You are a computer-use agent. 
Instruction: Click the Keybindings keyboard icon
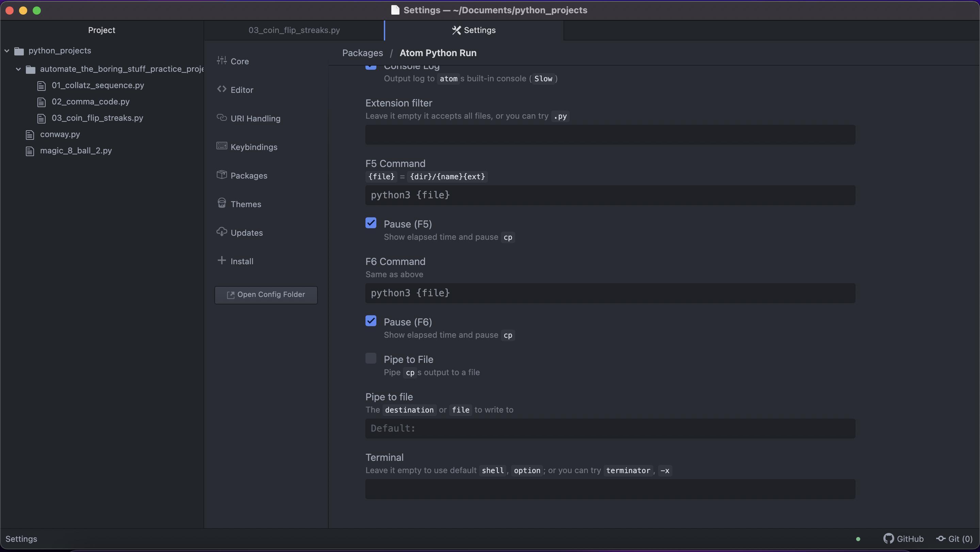pyautogui.click(x=222, y=146)
